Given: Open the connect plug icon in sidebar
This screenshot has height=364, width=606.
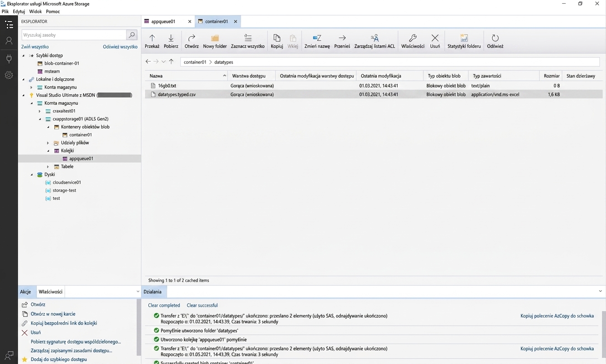Looking at the screenshot, I should tap(9, 58).
